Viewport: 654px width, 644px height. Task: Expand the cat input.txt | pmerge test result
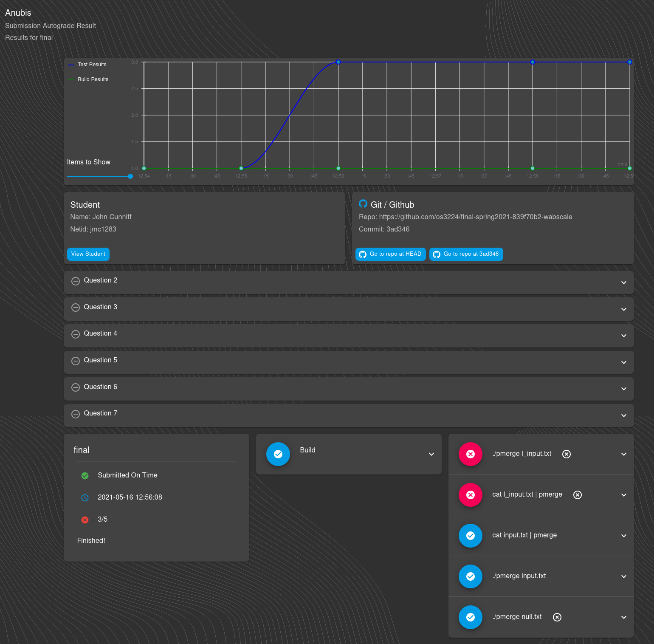click(624, 536)
